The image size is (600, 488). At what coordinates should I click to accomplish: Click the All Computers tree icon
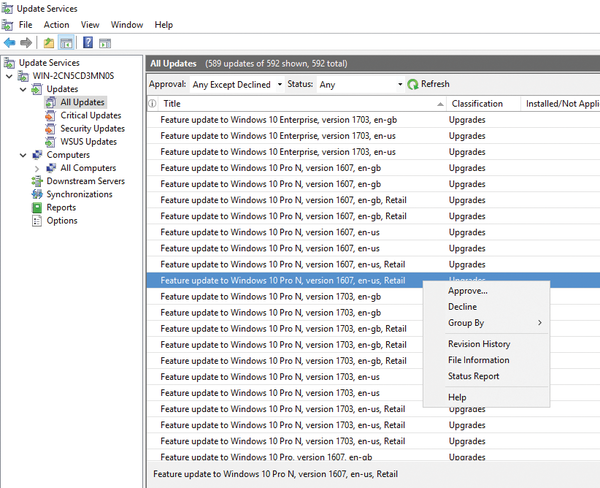(x=51, y=168)
